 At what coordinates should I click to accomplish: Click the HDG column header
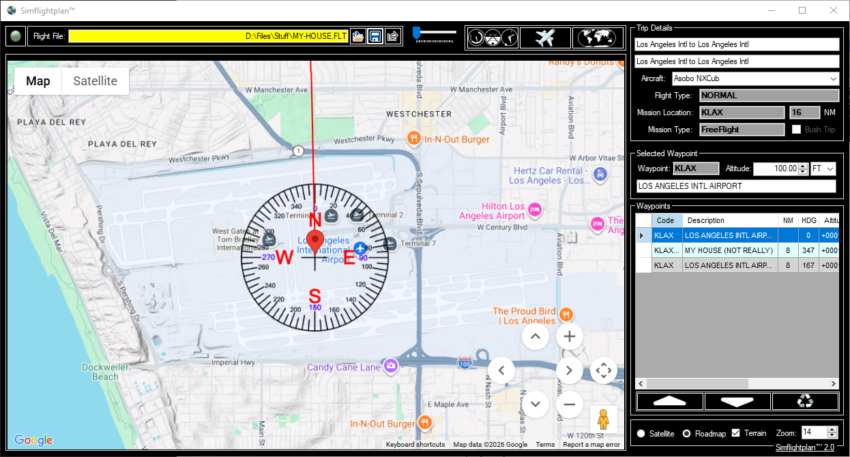pos(808,220)
